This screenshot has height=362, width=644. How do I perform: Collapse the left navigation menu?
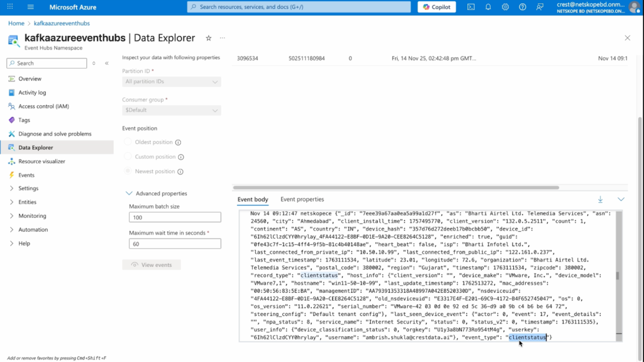point(107,64)
